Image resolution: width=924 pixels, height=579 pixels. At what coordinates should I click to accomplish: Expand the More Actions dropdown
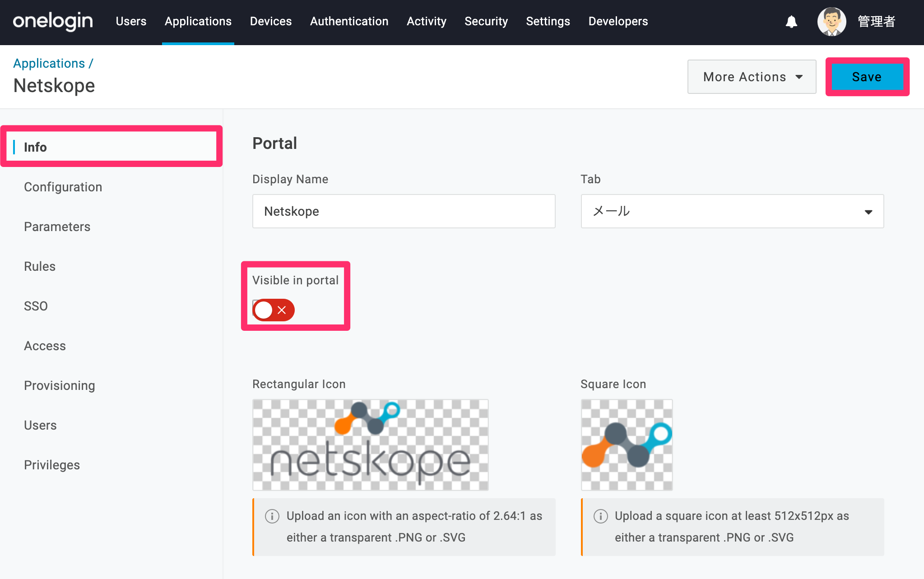752,77
